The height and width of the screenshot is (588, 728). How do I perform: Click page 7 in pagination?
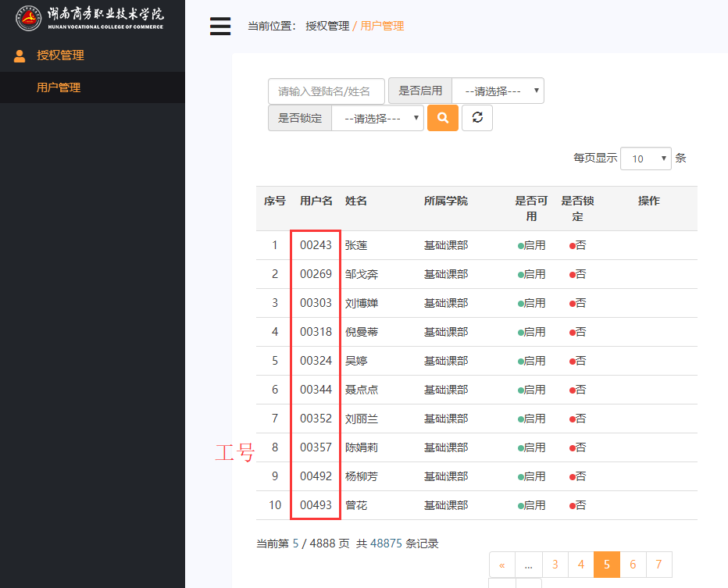pos(658,565)
